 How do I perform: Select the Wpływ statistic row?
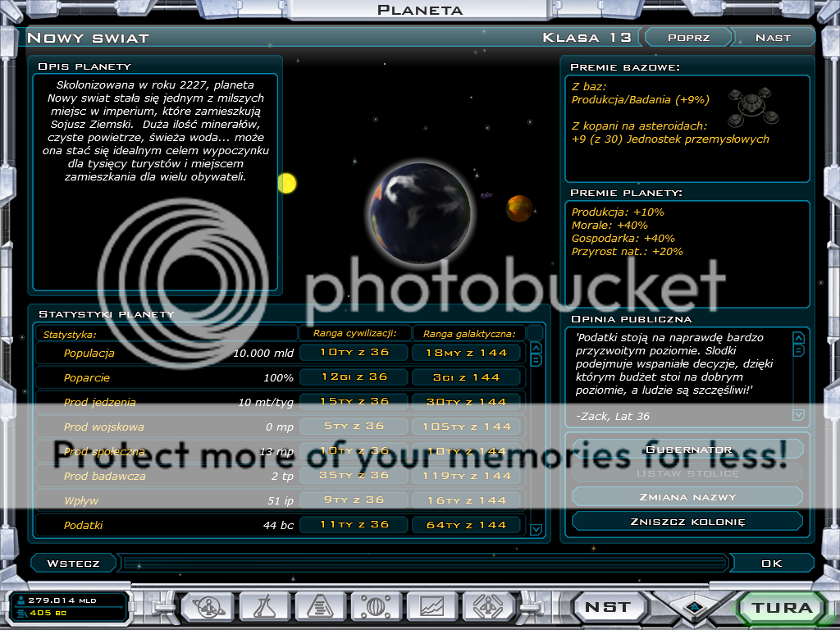coord(281,501)
